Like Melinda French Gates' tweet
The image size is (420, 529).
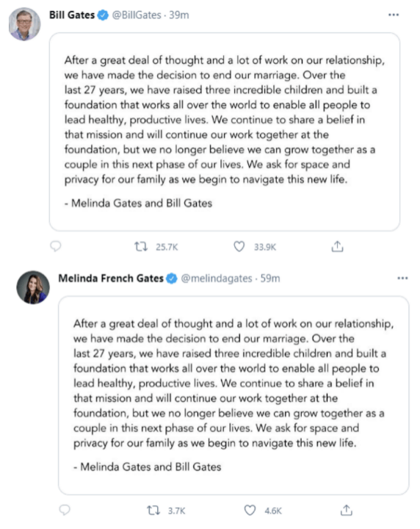[x=250, y=510]
